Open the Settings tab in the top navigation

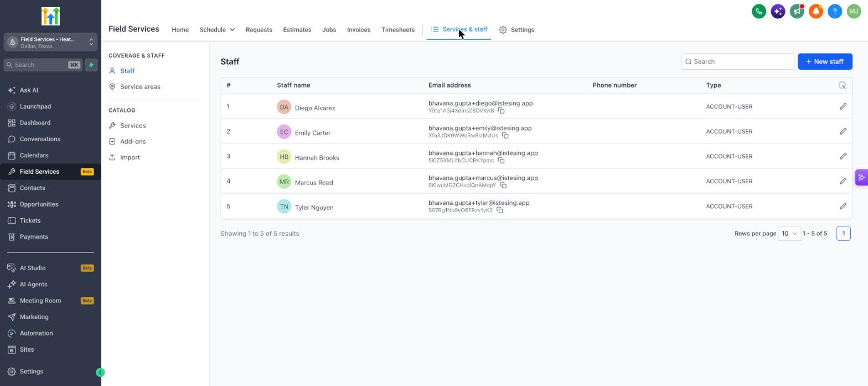click(x=516, y=30)
